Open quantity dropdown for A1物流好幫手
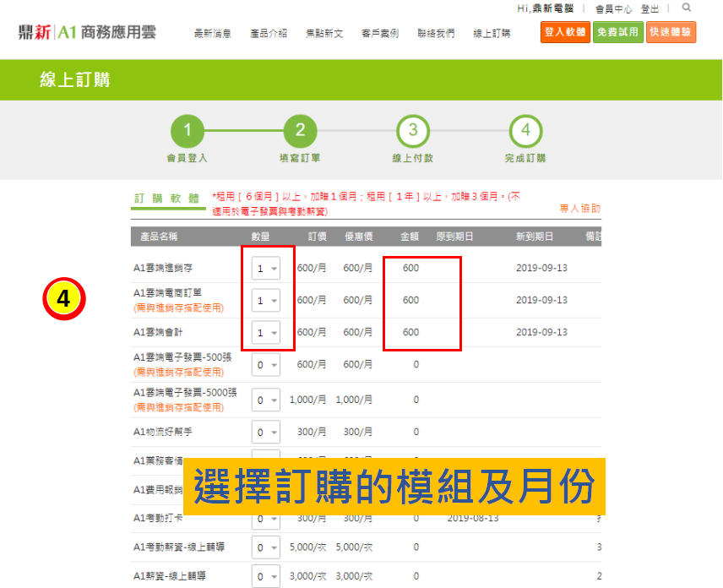The image size is (723, 588). point(266,432)
